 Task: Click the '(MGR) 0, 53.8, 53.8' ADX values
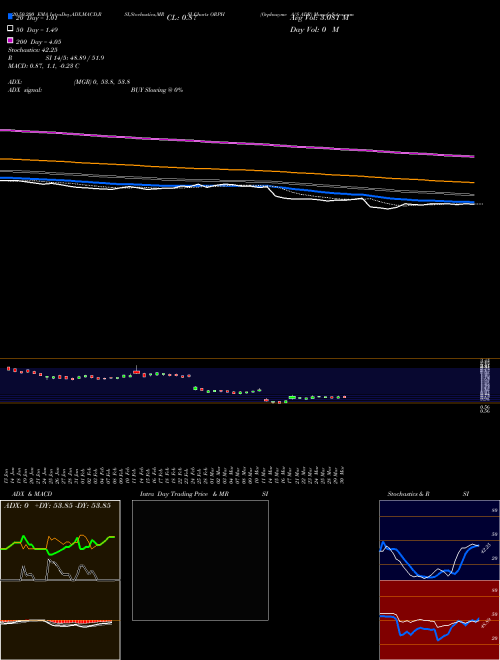[x=102, y=82]
